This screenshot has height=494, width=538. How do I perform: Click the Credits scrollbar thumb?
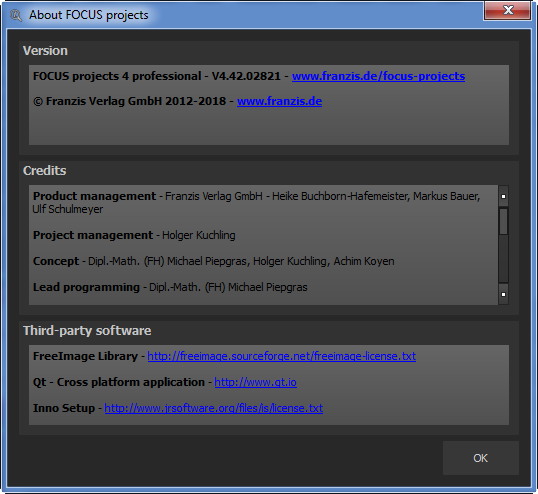[x=503, y=222]
